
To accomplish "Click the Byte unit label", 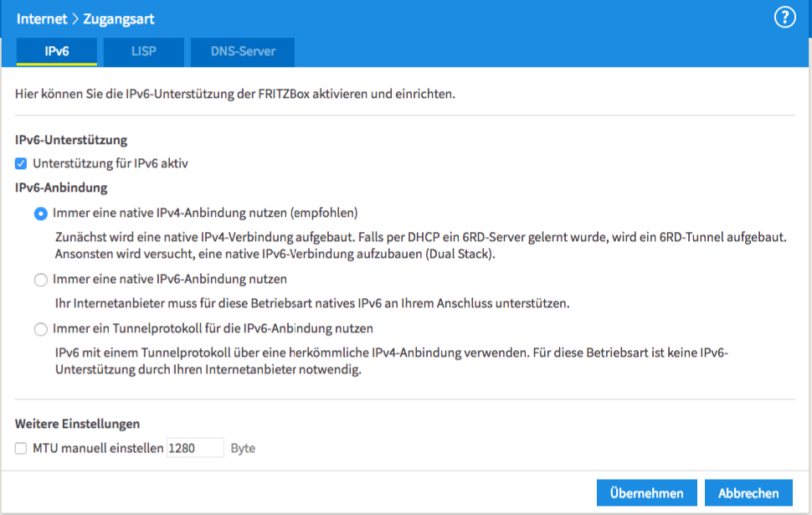I will (243, 448).
